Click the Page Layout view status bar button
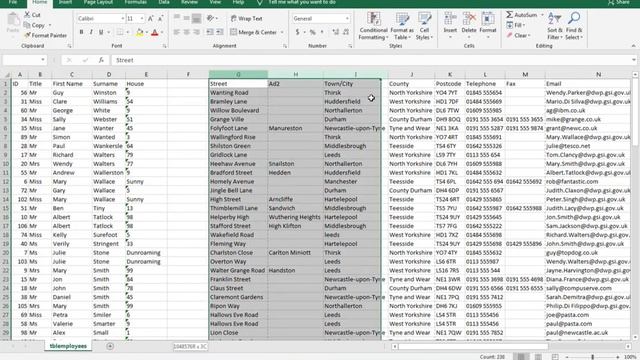640x360 pixels. tap(538, 357)
